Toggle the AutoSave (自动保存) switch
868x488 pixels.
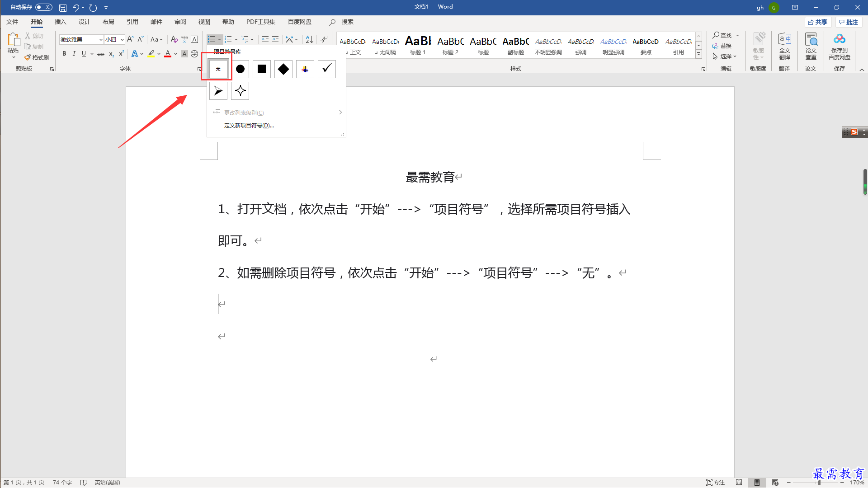[x=44, y=7]
